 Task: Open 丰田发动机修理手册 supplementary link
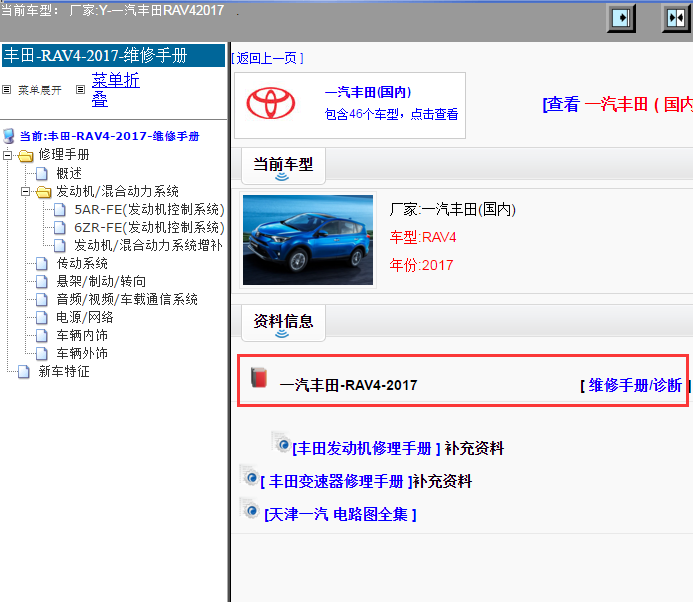pos(366,448)
